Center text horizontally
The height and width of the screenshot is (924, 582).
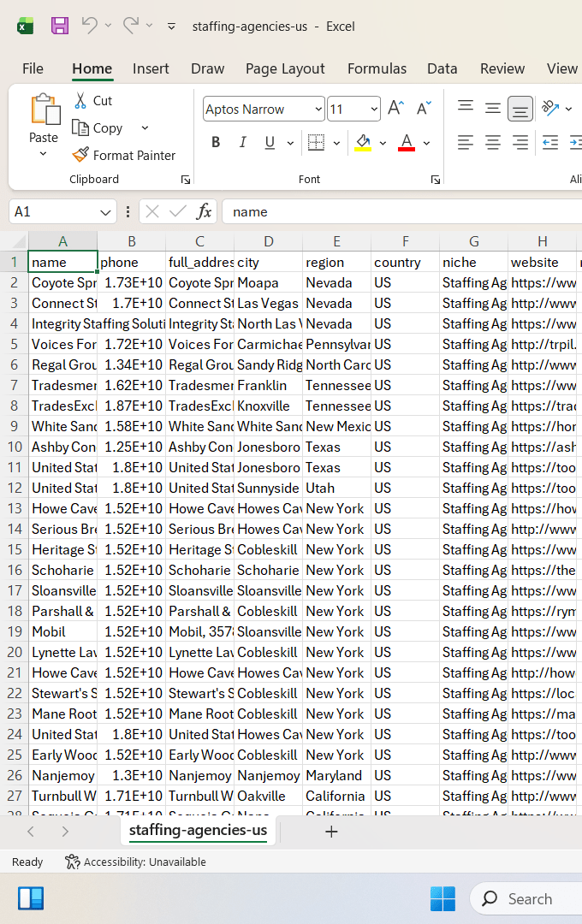[492, 142]
